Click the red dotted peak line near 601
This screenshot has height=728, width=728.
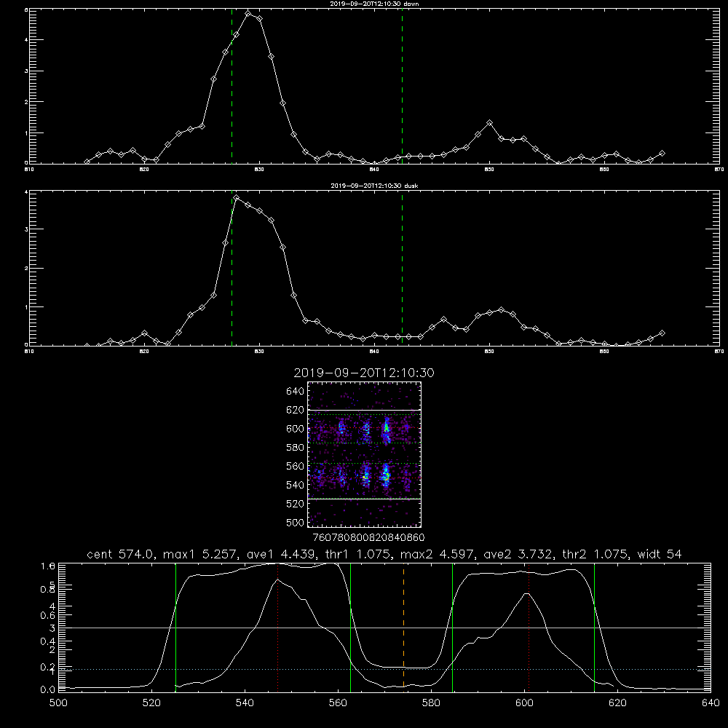[x=529, y=626]
